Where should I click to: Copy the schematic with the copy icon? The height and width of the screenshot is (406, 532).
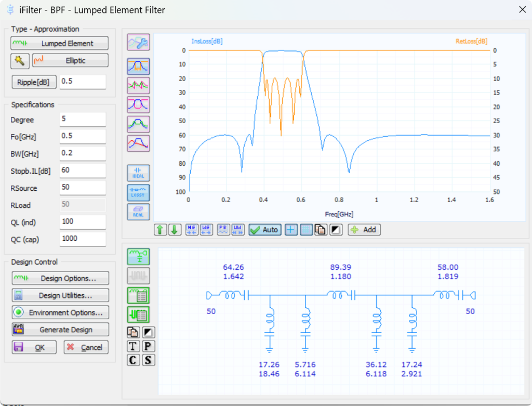(x=133, y=332)
